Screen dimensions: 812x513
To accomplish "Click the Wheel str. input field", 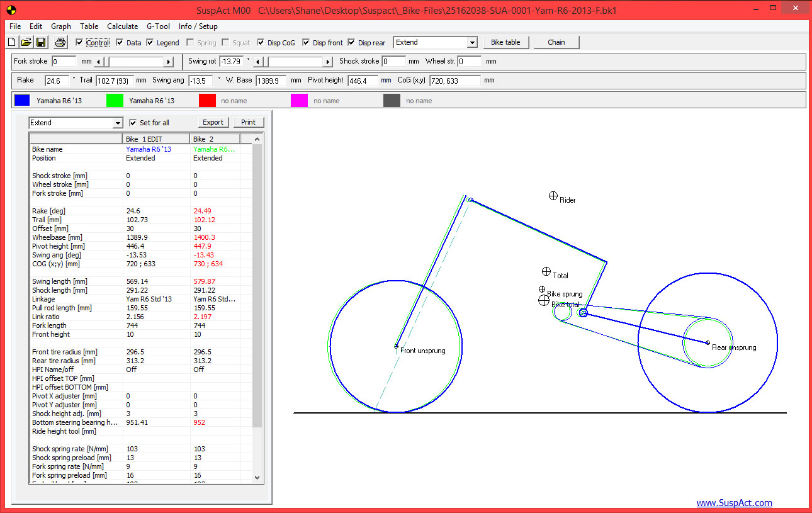I will 470,62.
